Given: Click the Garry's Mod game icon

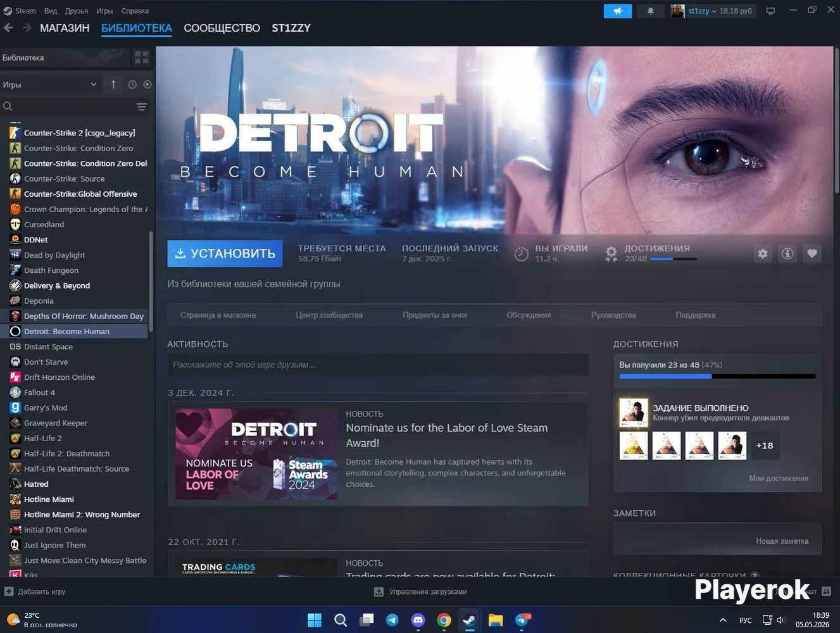Looking at the screenshot, I should (x=15, y=408).
